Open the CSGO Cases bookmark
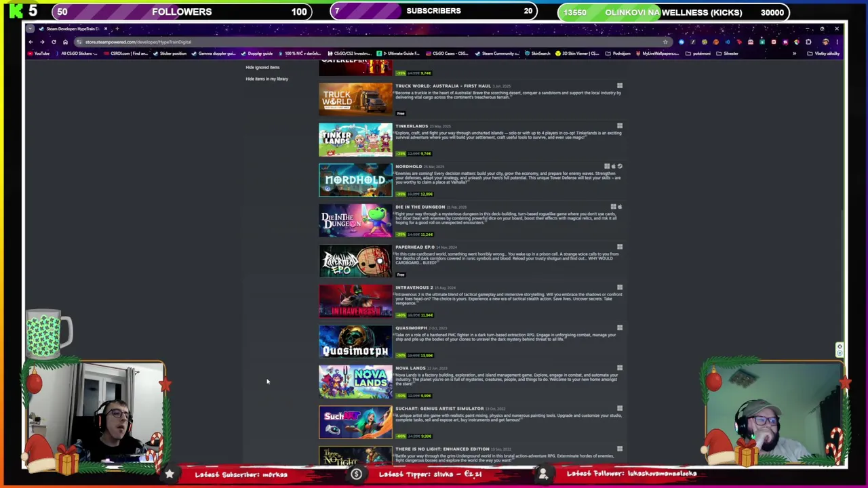The height and width of the screenshot is (488, 868). coord(447,54)
